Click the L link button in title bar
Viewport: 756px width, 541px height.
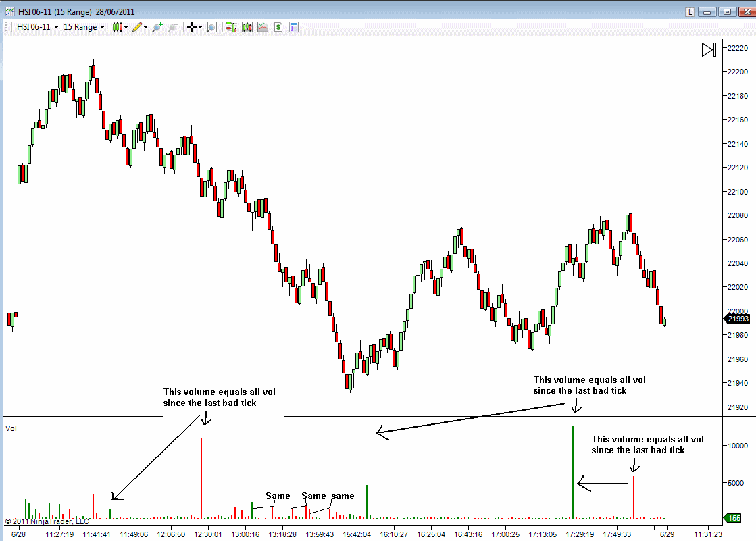[x=690, y=11]
